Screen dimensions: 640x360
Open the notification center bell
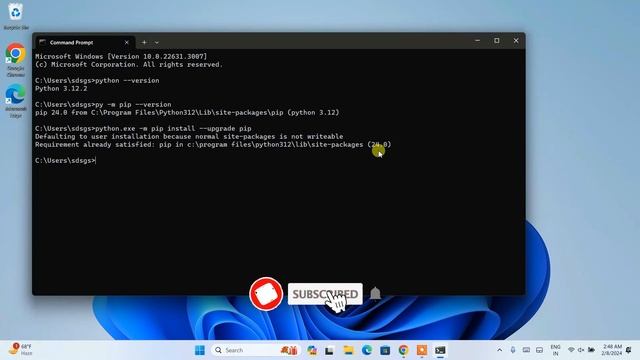click(x=629, y=350)
